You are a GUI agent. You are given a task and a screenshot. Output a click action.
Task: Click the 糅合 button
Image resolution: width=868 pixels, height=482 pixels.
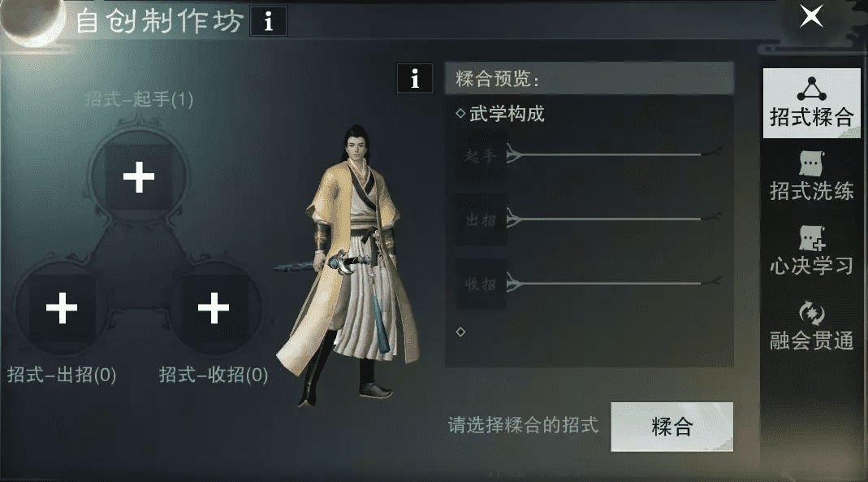[x=672, y=427]
